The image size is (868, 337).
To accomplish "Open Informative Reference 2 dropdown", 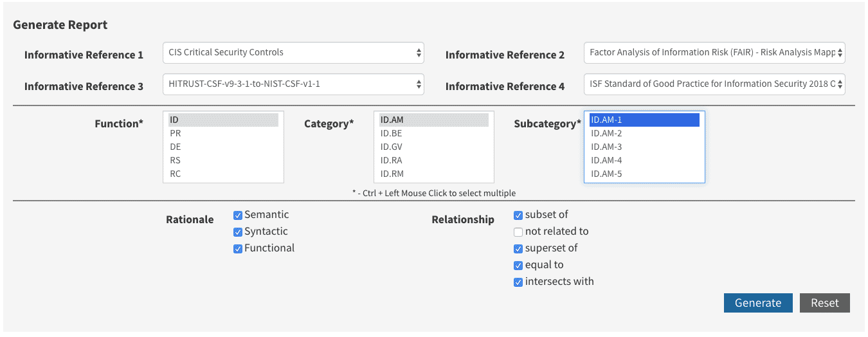I will point(715,53).
